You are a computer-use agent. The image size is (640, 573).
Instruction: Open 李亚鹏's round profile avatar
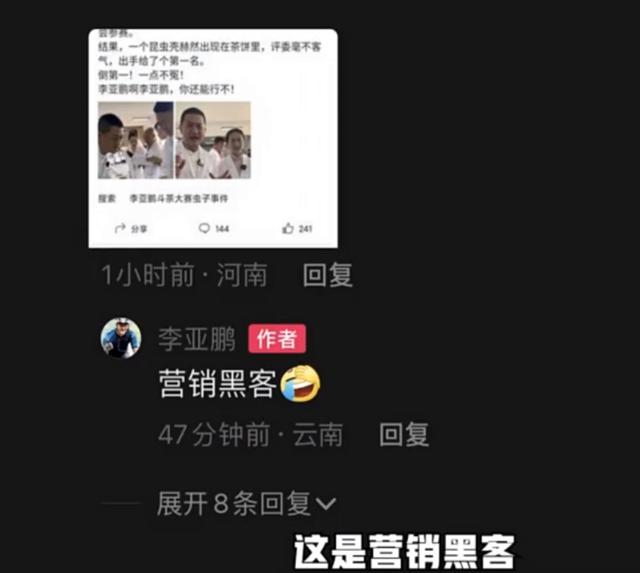(121, 338)
